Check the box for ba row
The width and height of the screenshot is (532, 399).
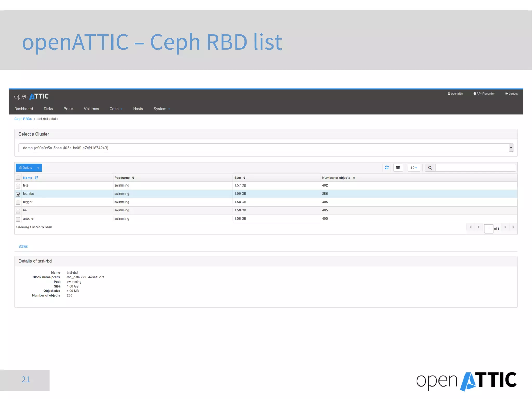(x=18, y=211)
